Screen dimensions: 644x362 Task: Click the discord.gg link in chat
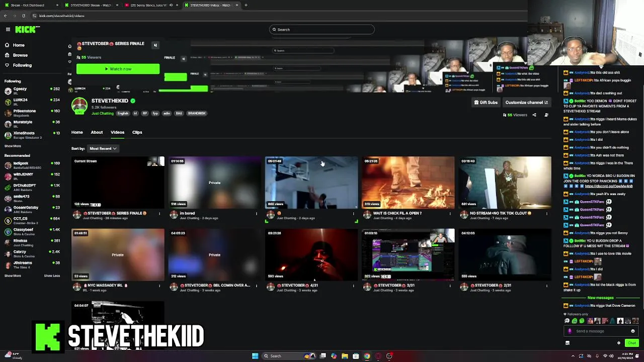[x=609, y=186]
